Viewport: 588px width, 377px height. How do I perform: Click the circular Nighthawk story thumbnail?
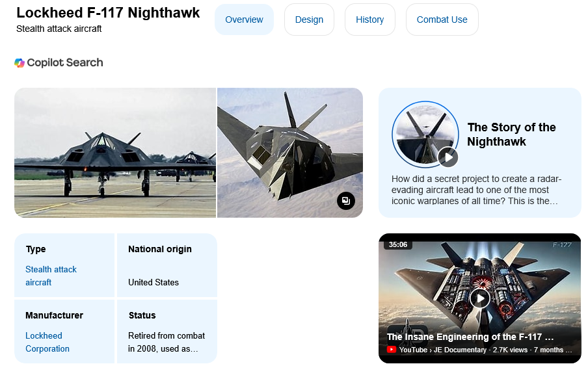(425, 134)
